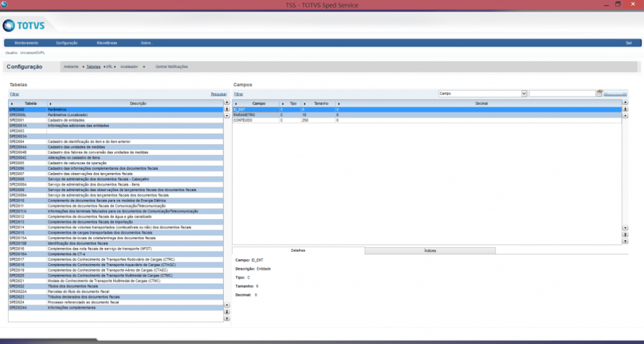Jump to top of Tabelas list

pyautogui.click(x=226, y=103)
